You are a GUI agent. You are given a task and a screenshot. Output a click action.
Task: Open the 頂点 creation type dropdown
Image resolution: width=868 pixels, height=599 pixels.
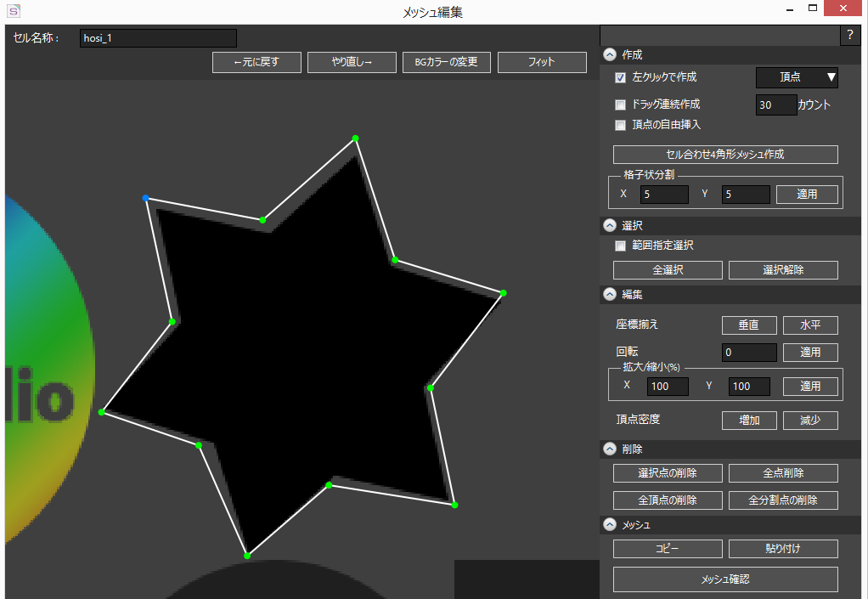(797, 77)
